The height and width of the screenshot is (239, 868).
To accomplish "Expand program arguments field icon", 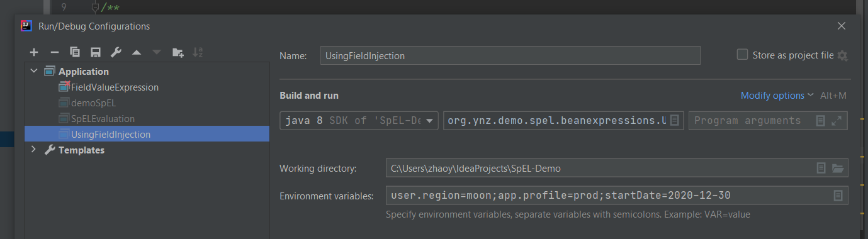I will [x=837, y=120].
